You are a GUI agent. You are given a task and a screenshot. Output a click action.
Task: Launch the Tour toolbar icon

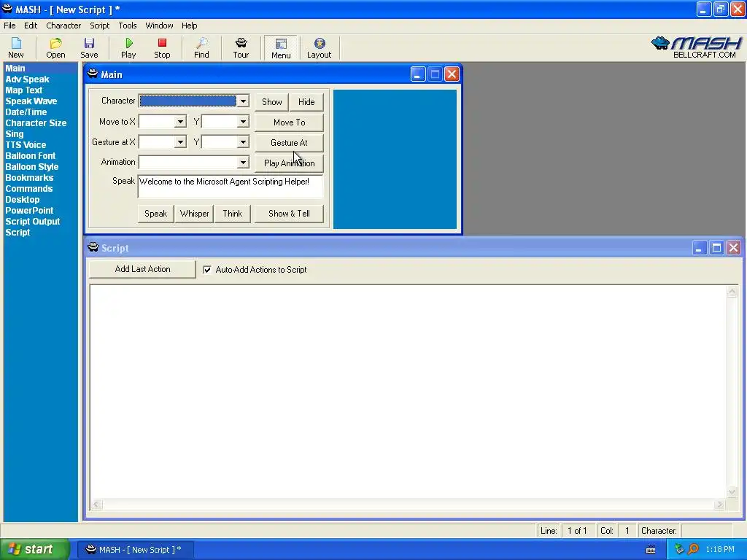tap(241, 43)
